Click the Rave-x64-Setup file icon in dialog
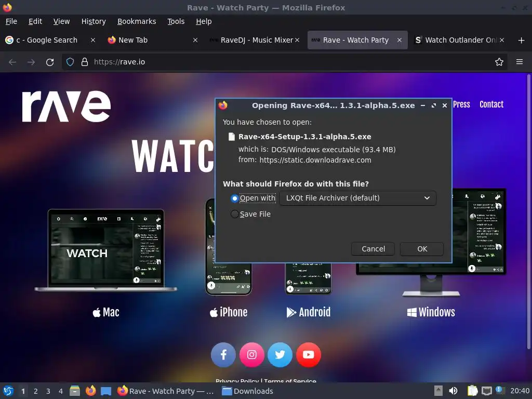532x399 pixels. pos(231,137)
